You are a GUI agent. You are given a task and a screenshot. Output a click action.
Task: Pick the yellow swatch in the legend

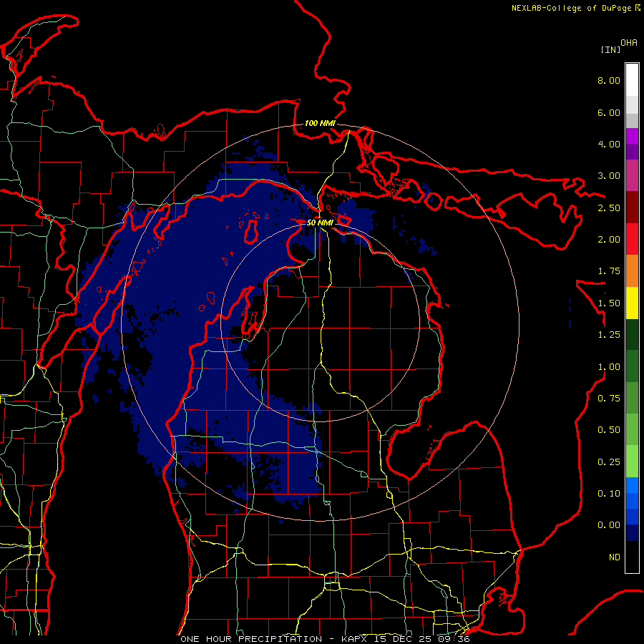click(632, 303)
